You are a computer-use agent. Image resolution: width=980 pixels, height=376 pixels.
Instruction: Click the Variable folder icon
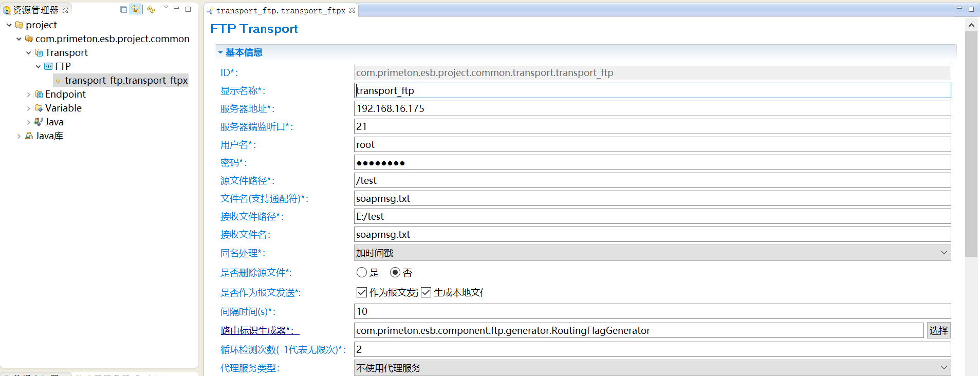[x=39, y=108]
